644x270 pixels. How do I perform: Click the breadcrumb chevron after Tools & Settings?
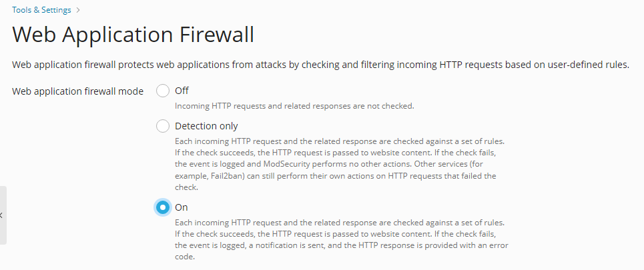coord(78,10)
